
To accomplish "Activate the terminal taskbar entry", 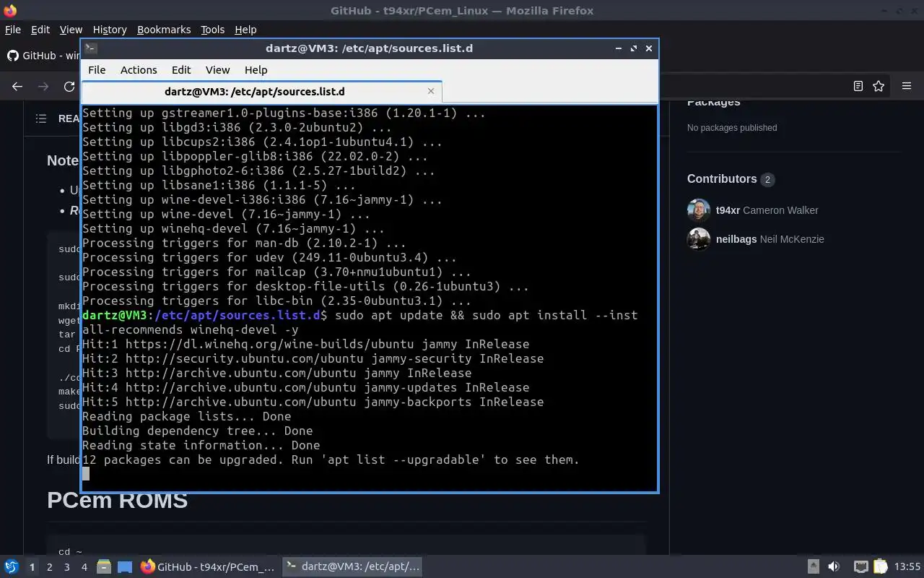I will point(351,567).
